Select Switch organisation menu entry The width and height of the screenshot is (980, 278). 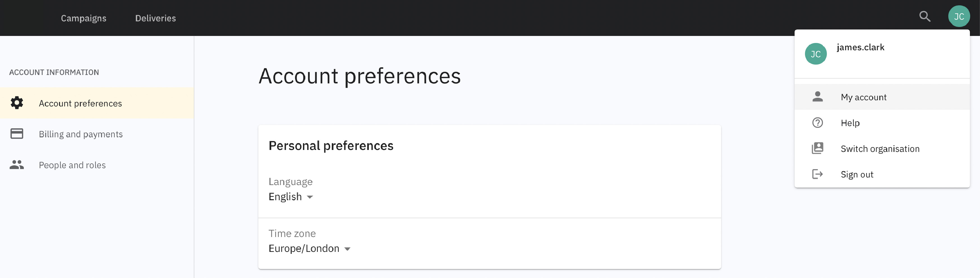[880, 149]
